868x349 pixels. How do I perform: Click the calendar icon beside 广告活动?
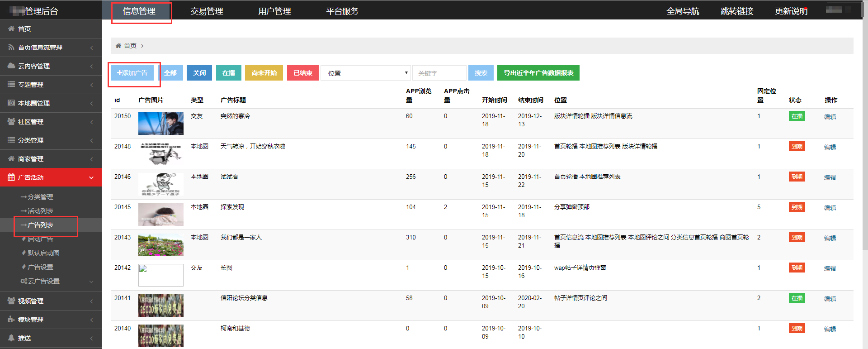click(11, 177)
